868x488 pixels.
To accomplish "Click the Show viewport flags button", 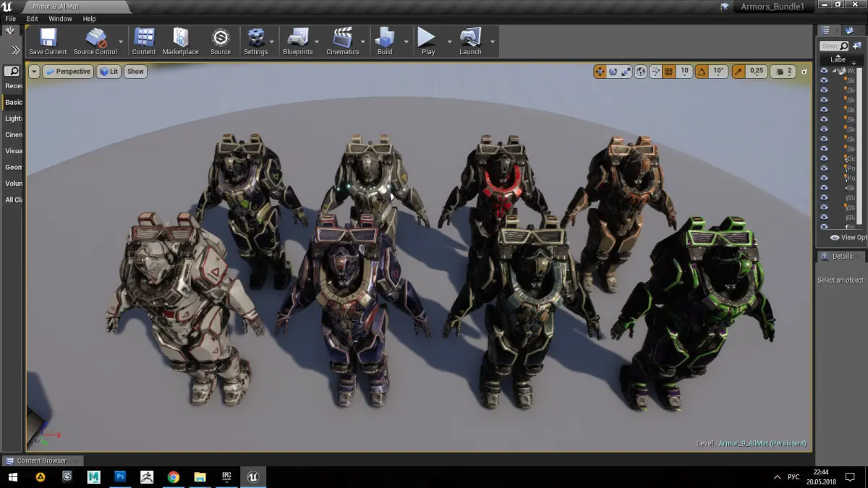I will (135, 72).
